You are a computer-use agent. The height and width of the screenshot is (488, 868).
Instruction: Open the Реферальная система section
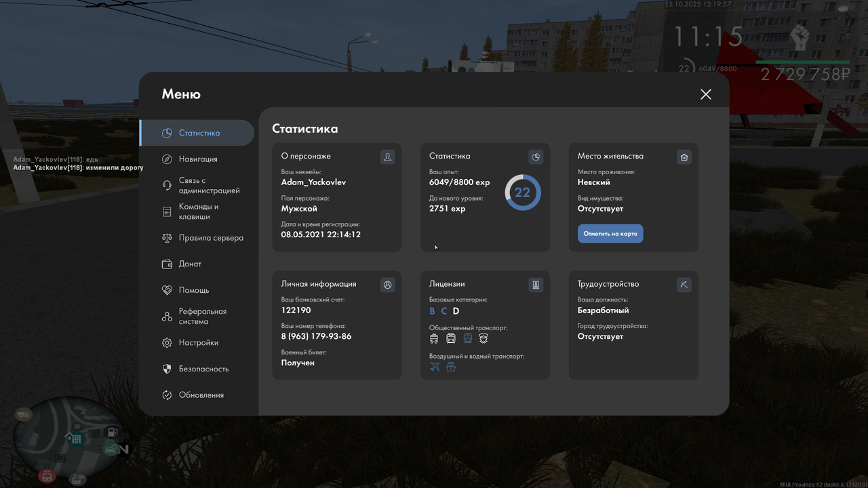coord(166,316)
